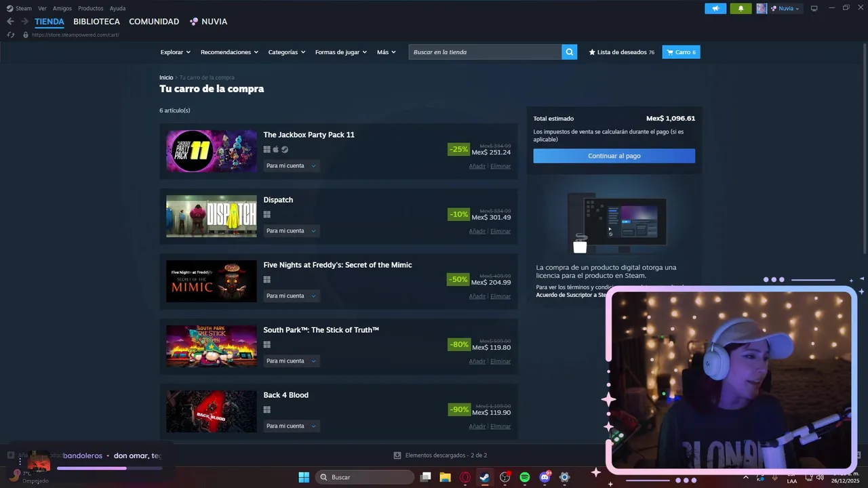Open the Productos menu
This screenshot has height=488, width=868.
click(x=91, y=8)
